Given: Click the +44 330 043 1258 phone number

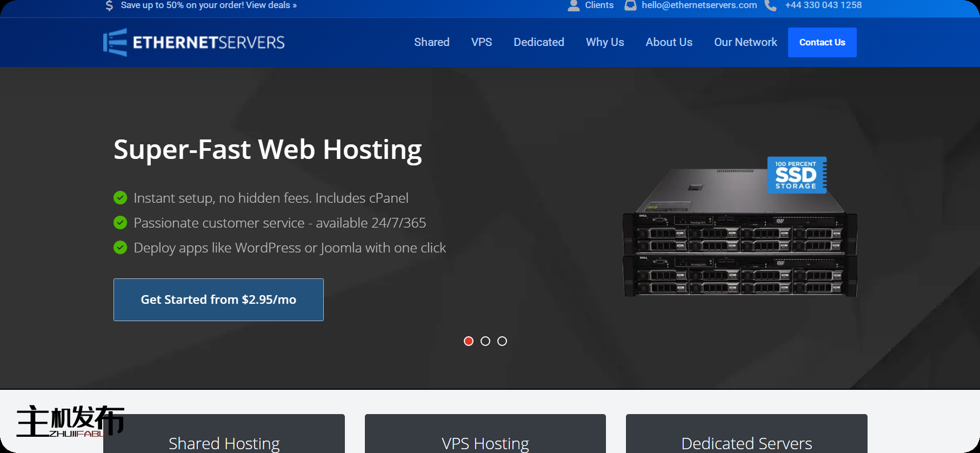Looking at the screenshot, I should point(823,5).
